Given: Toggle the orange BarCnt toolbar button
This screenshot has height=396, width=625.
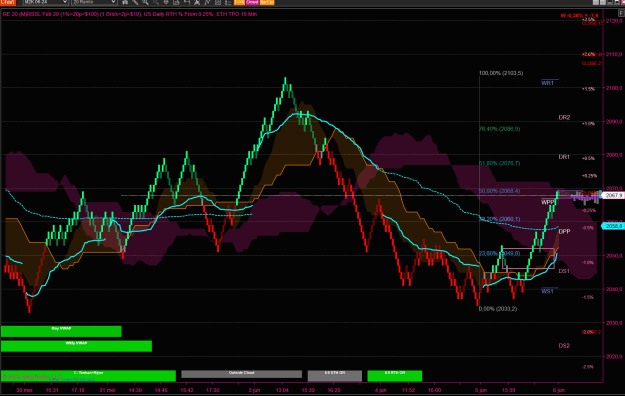Looking at the screenshot, I should coord(267,2).
